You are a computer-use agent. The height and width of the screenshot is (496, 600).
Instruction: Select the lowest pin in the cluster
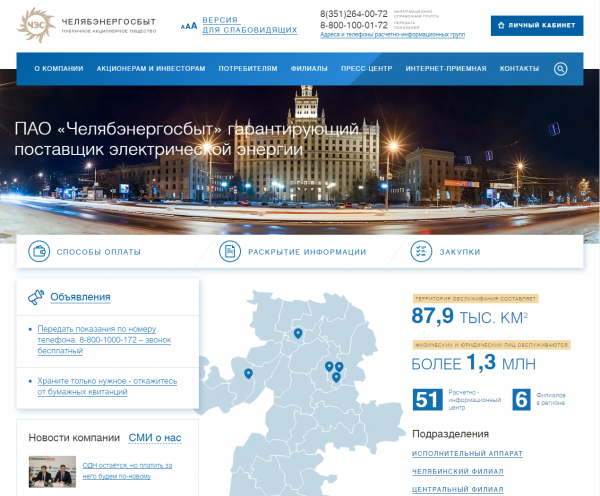tap(336, 377)
